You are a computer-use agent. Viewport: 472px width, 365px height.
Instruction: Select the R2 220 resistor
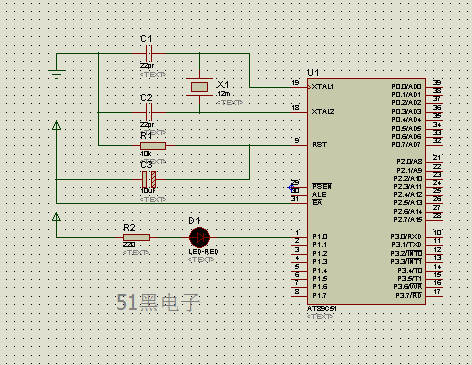136,237
